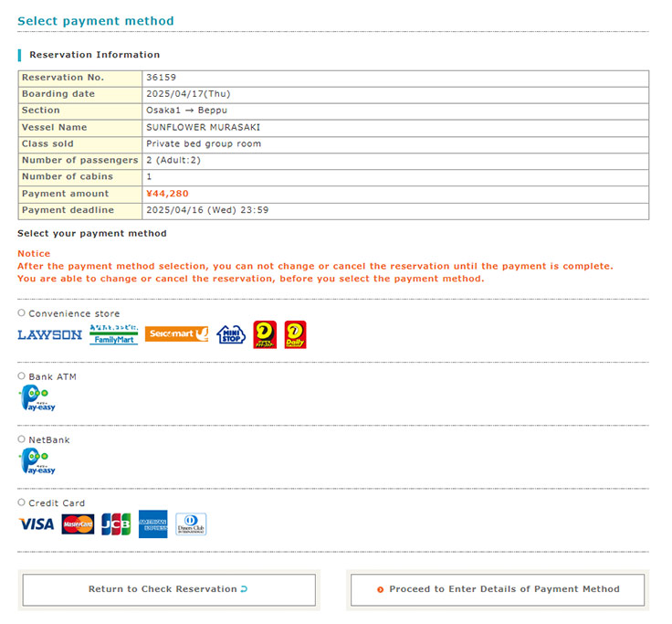The image size is (672, 624).
Task: Click reservation number 36159 cell
Action: (160, 78)
